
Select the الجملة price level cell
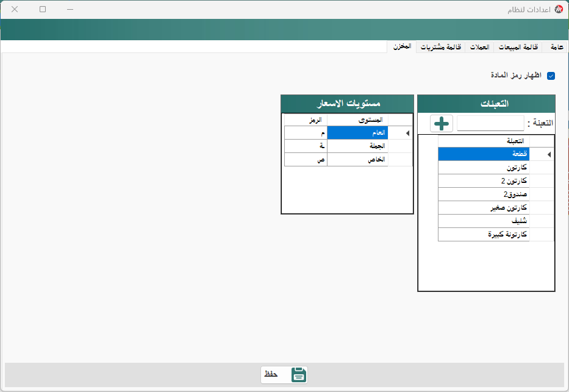pyautogui.click(x=357, y=146)
